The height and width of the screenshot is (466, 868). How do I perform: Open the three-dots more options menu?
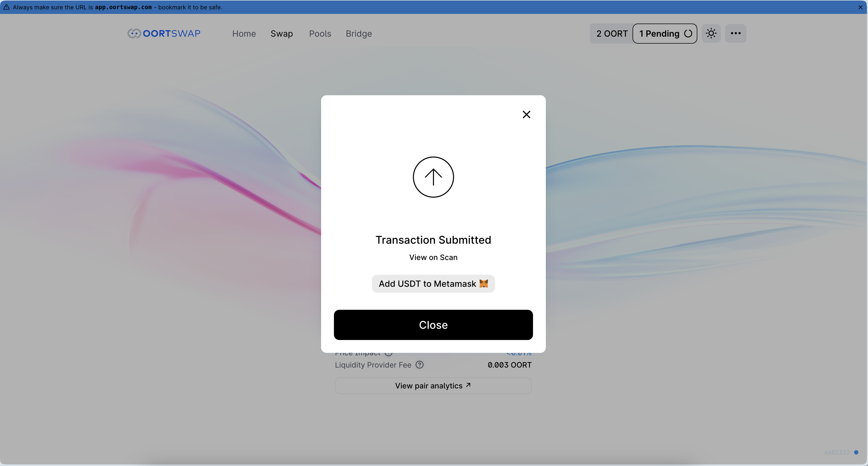pyautogui.click(x=736, y=33)
